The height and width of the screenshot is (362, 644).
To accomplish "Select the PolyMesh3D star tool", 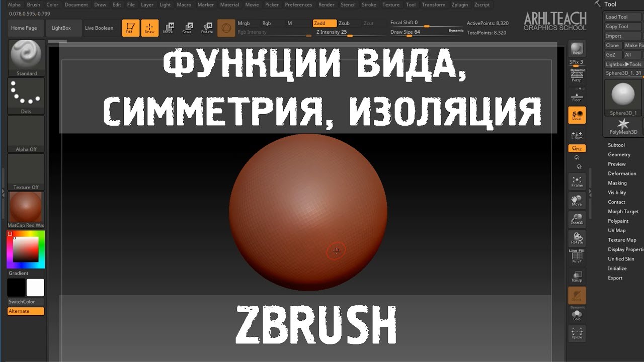I will point(623,127).
